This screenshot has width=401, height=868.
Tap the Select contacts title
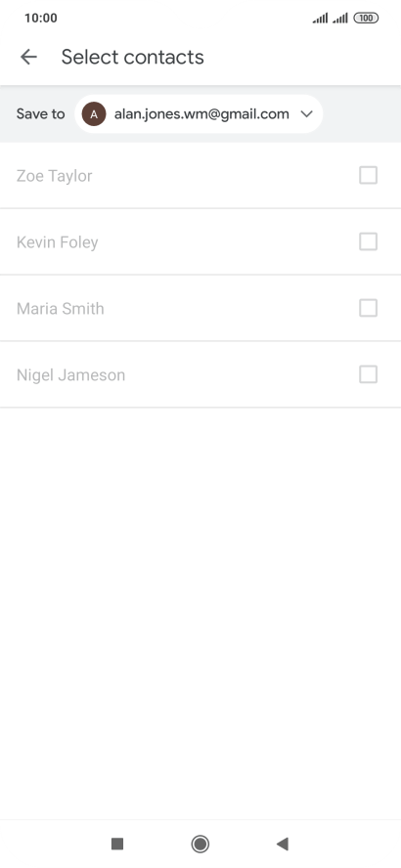[x=133, y=57]
